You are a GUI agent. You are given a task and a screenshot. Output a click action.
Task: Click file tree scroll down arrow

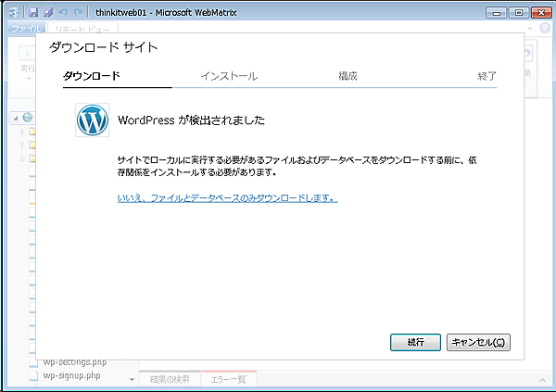point(132,380)
